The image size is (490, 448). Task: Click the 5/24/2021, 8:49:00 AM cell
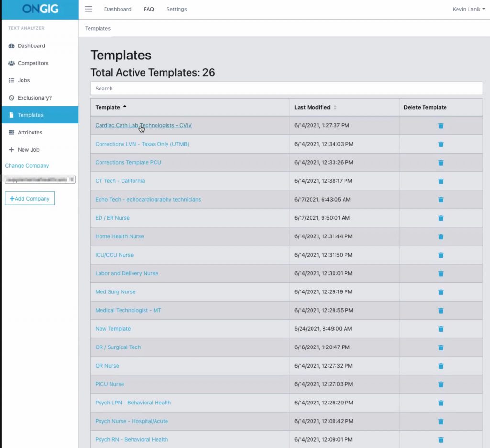pos(344,328)
